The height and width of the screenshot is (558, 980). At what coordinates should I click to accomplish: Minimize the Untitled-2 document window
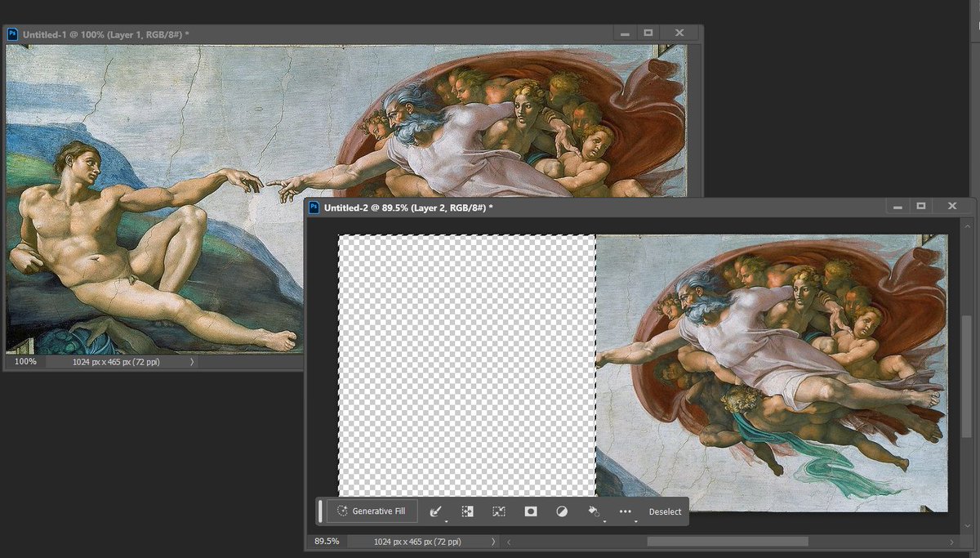coord(898,207)
